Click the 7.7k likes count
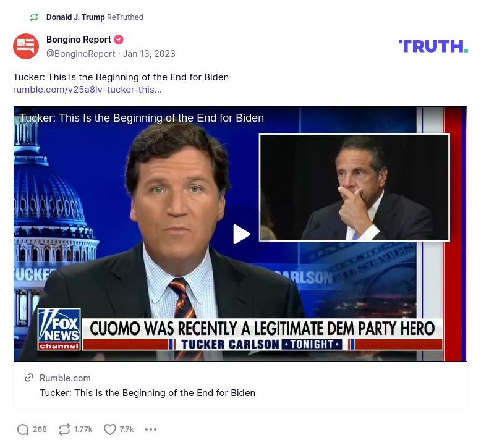Viewport: 481px width, 448px height. coord(127,429)
